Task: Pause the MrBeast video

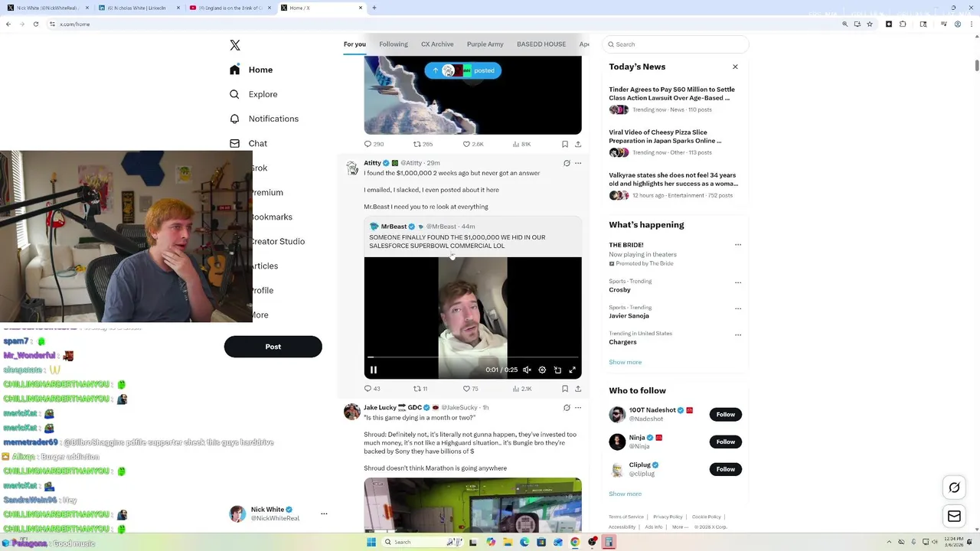Action: [374, 370]
